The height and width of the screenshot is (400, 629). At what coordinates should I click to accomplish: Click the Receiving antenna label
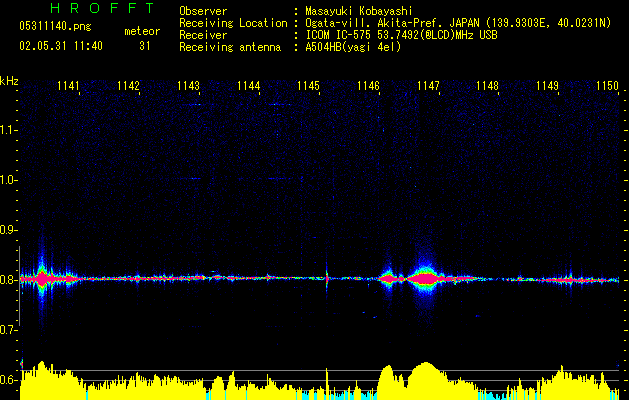click(x=230, y=47)
